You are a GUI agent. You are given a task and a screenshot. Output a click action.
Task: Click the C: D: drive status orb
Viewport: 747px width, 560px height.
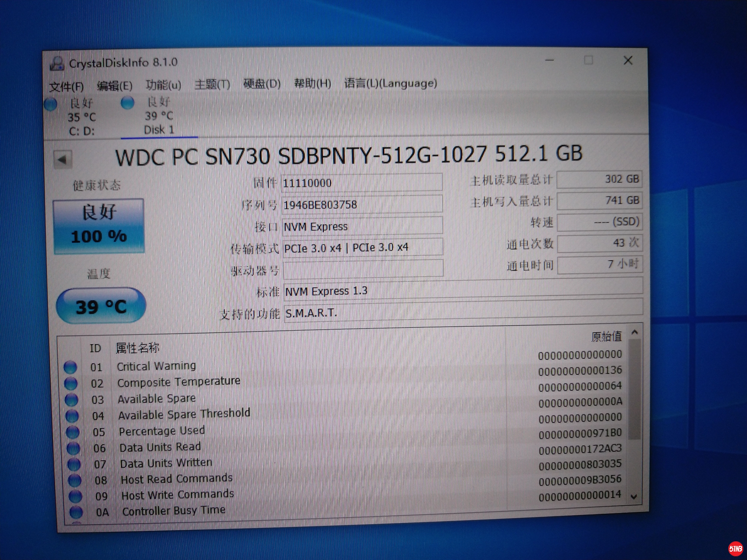click(50, 104)
